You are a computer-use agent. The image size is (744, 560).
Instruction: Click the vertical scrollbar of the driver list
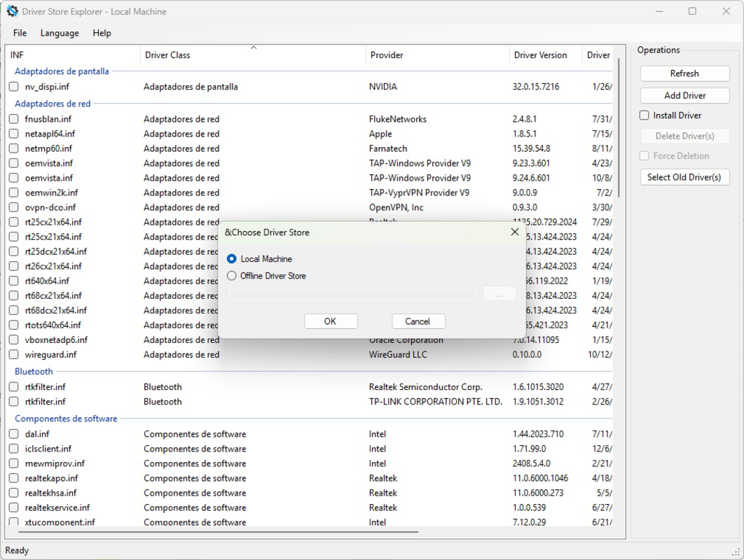pyautogui.click(x=619, y=128)
